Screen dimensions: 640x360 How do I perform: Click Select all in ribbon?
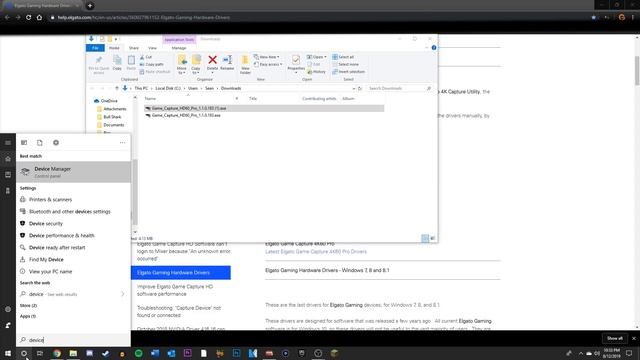click(x=343, y=57)
